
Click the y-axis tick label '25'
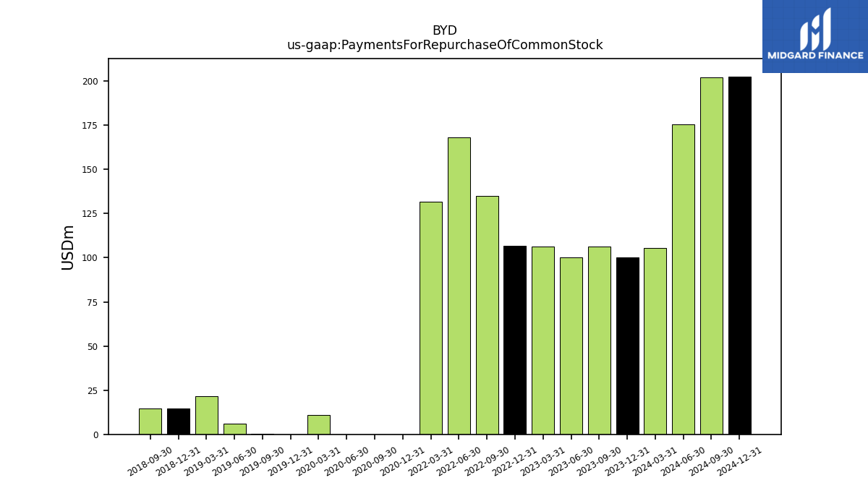(x=93, y=391)
